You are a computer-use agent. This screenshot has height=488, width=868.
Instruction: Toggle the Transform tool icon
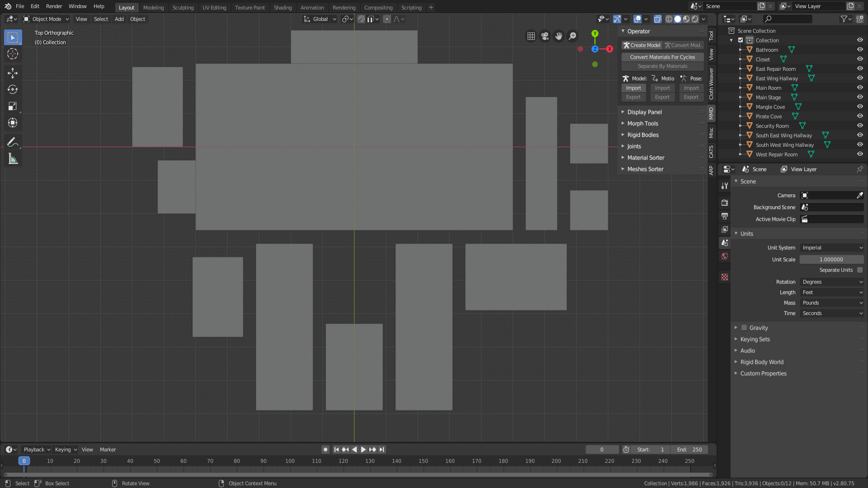point(13,123)
